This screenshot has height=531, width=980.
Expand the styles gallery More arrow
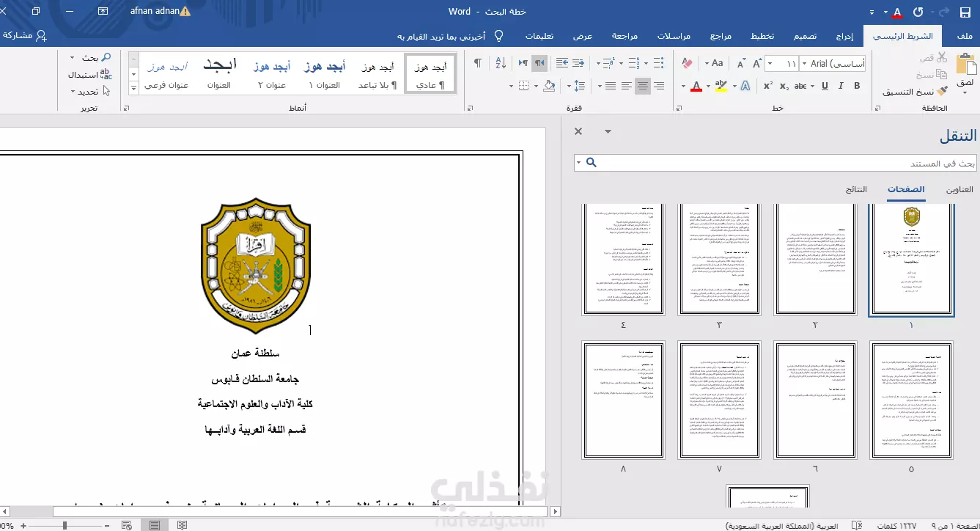coord(133,89)
